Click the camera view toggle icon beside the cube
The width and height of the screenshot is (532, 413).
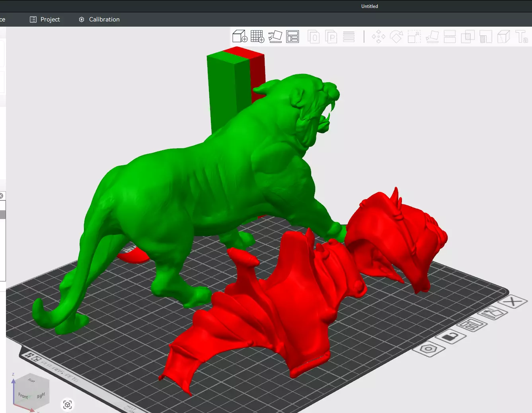pyautogui.click(x=68, y=405)
